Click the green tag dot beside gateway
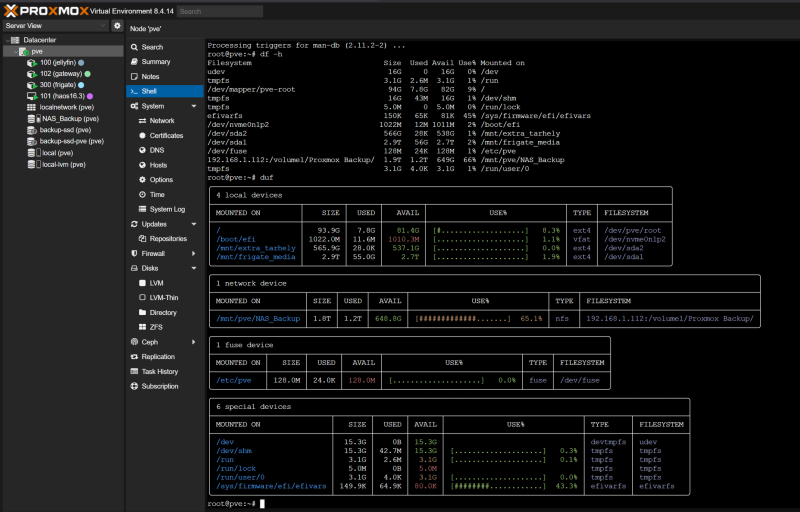800x512 pixels. coord(88,73)
